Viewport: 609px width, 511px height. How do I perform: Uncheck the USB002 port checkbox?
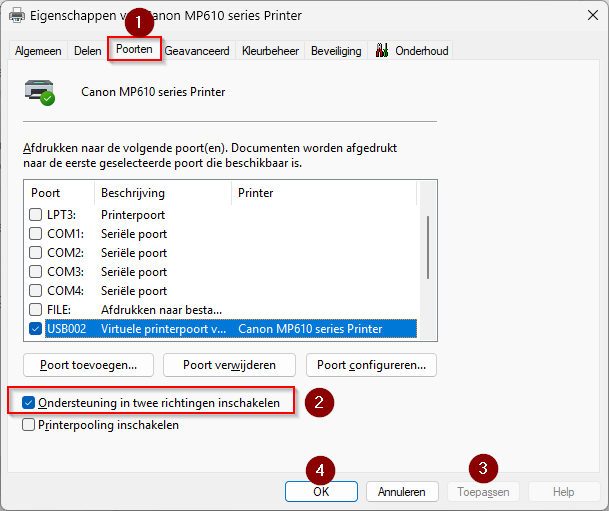click(36, 328)
